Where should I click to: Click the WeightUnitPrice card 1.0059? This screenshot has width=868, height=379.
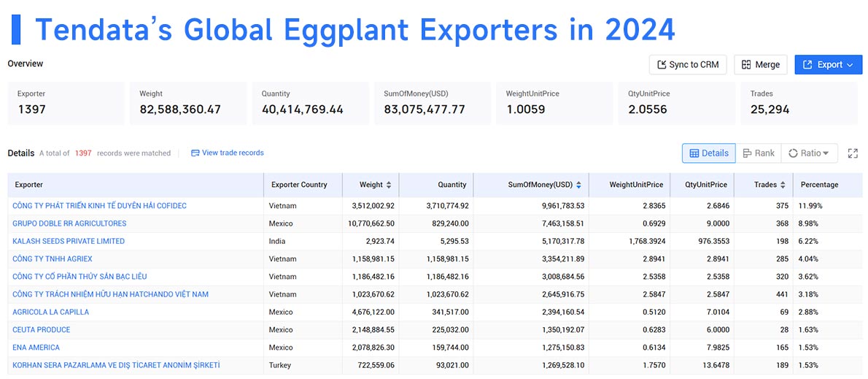(554, 103)
